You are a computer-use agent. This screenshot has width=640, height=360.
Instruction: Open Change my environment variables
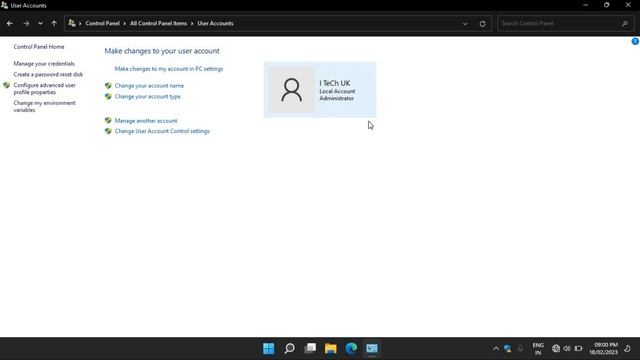[44, 106]
